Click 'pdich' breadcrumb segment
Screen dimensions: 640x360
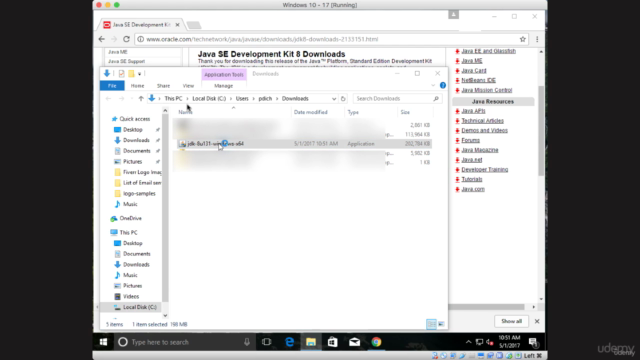pos(265,99)
